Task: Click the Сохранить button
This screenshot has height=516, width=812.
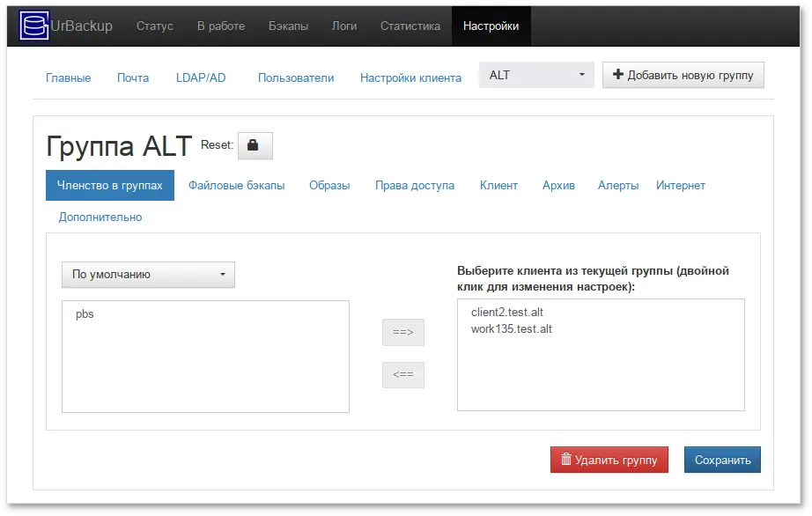Action: pos(722,459)
